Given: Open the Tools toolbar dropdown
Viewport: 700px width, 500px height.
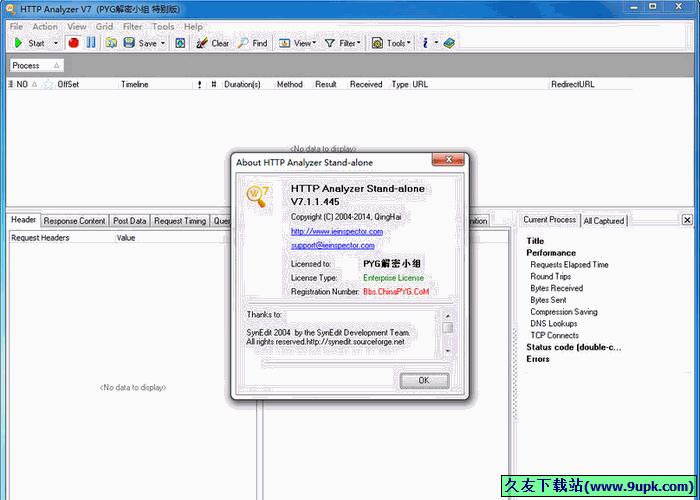Looking at the screenshot, I should (392, 43).
